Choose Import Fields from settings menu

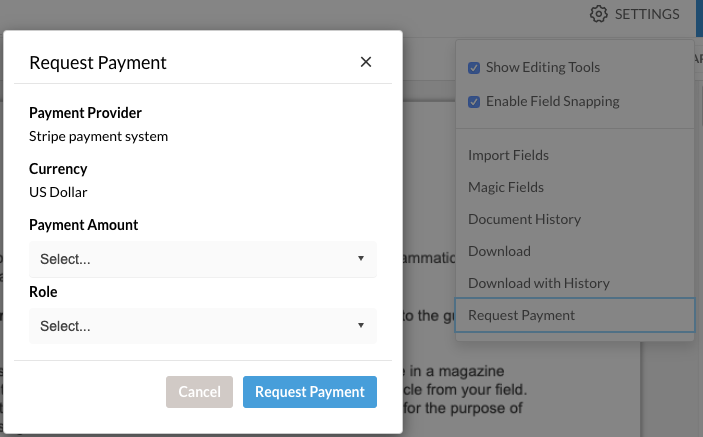click(x=508, y=155)
